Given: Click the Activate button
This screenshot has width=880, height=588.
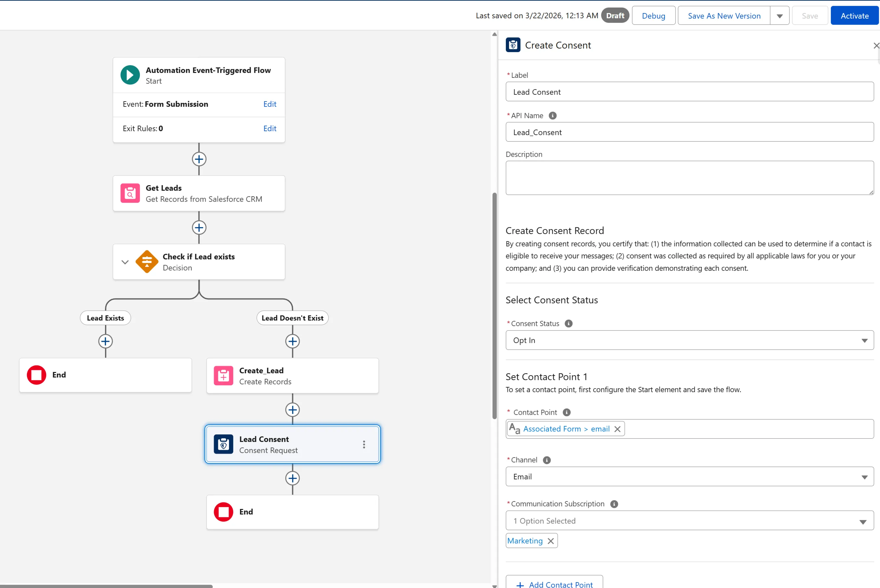Looking at the screenshot, I should [855, 16].
